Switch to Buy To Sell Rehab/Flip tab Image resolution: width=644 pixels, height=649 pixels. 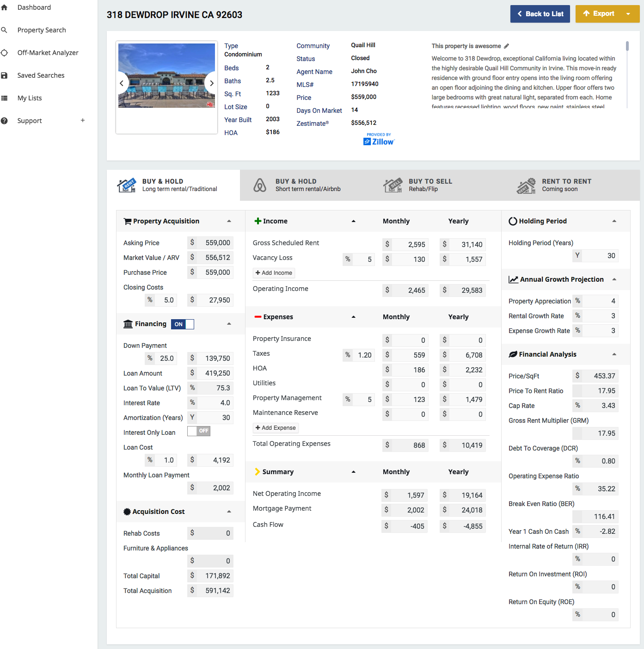click(440, 185)
